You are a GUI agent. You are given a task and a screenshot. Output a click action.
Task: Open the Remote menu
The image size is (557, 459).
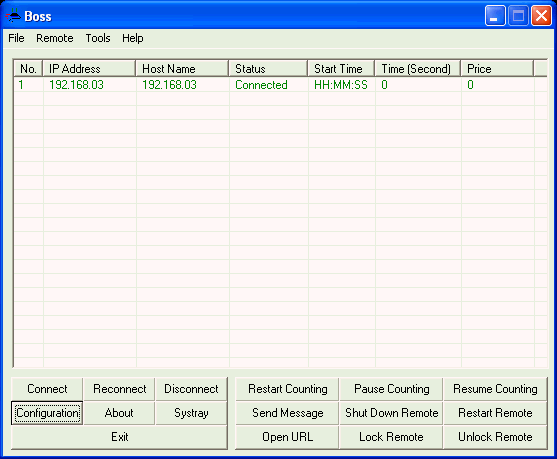click(x=55, y=38)
